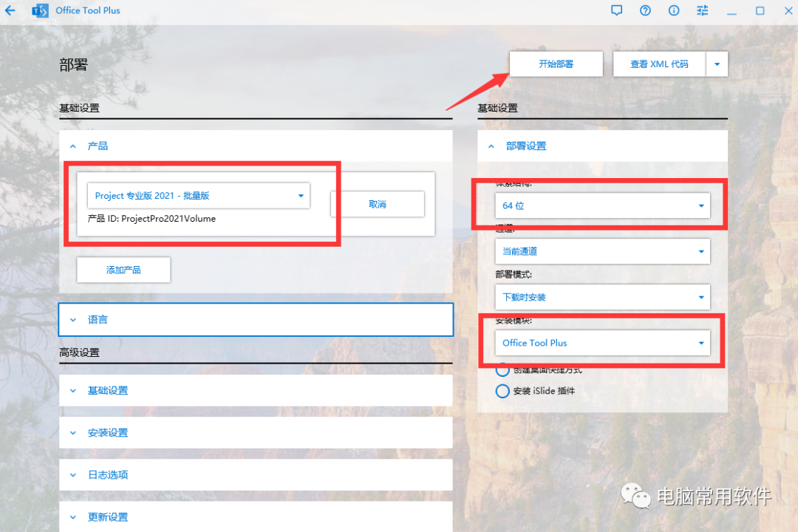The width and height of the screenshot is (798, 532).
Task: Expand the 安装设置 section
Action: coord(256,433)
